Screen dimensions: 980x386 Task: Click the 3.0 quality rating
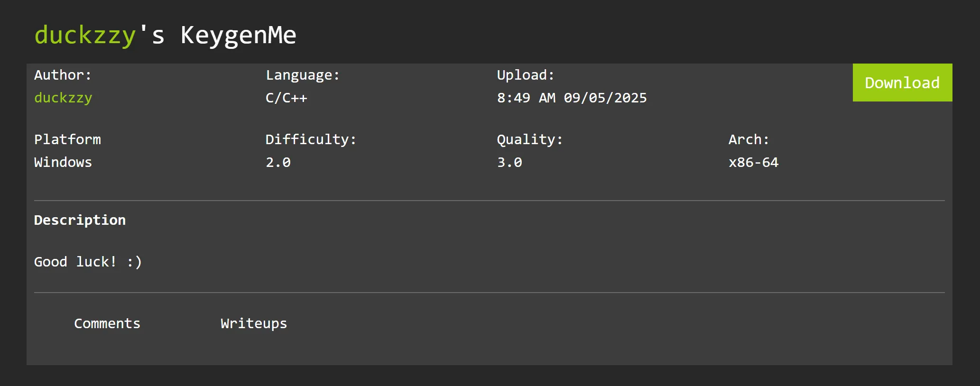click(x=509, y=162)
